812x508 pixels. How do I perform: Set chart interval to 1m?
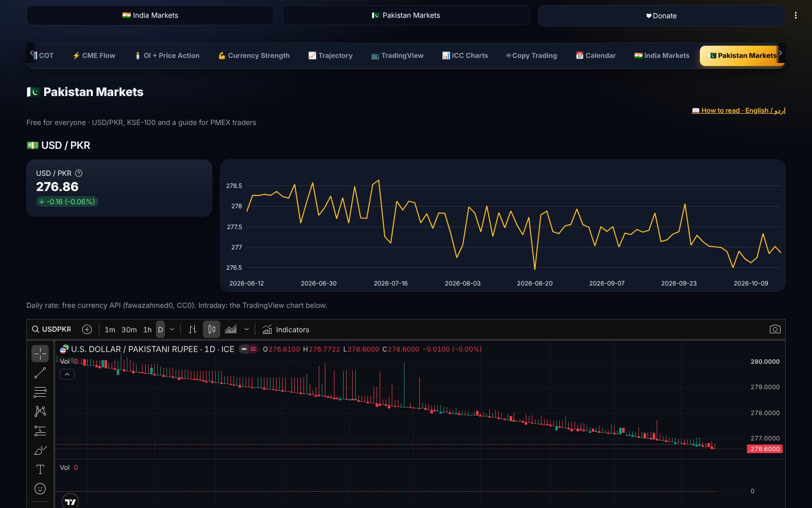pos(110,330)
